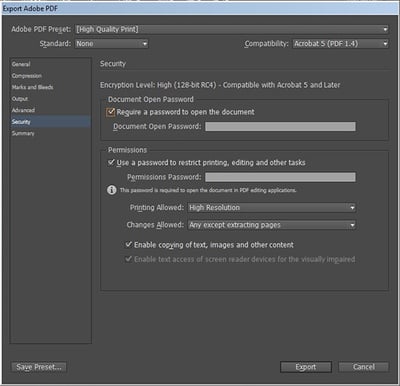This screenshot has width=400, height=386.
Task: Open the Adobe PDF Preset dropdown
Action: (x=232, y=29)
